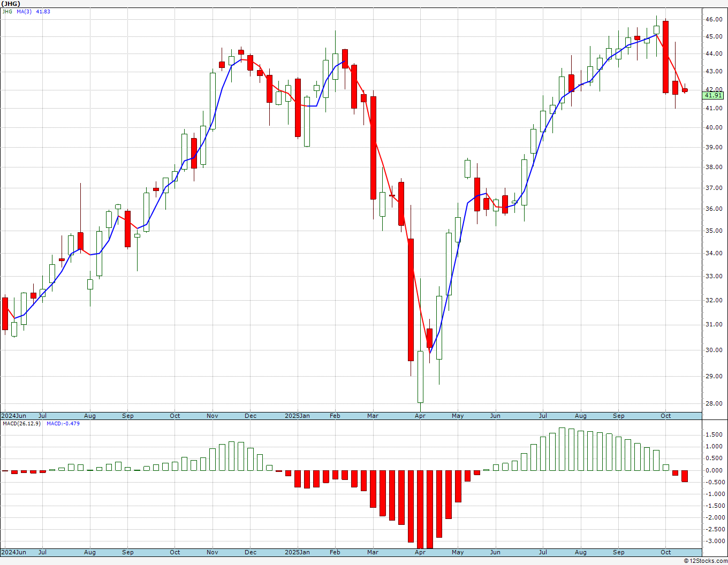The height and width of the screenshot is (565, 728).
Task: Click the 43.00 price axis label
Action: click(714, 71)
